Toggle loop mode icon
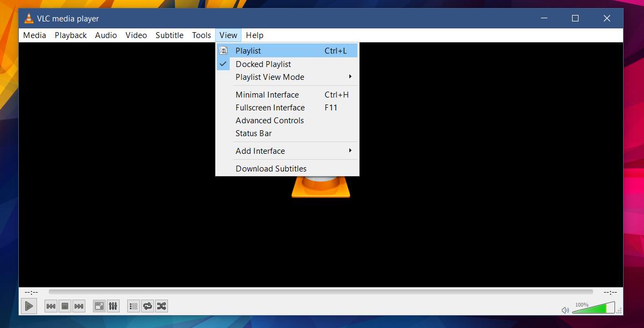644x328 pixels. point(148,306)
